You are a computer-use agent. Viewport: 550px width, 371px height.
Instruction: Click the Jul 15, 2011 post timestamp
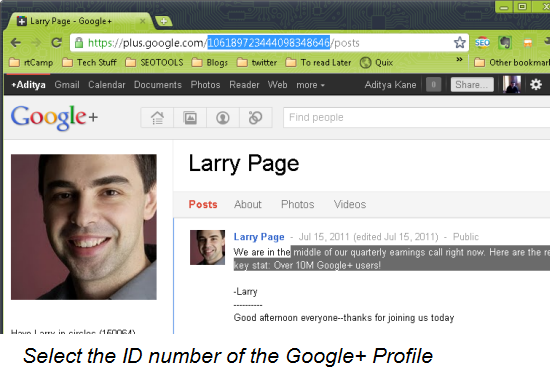(324, 237)
